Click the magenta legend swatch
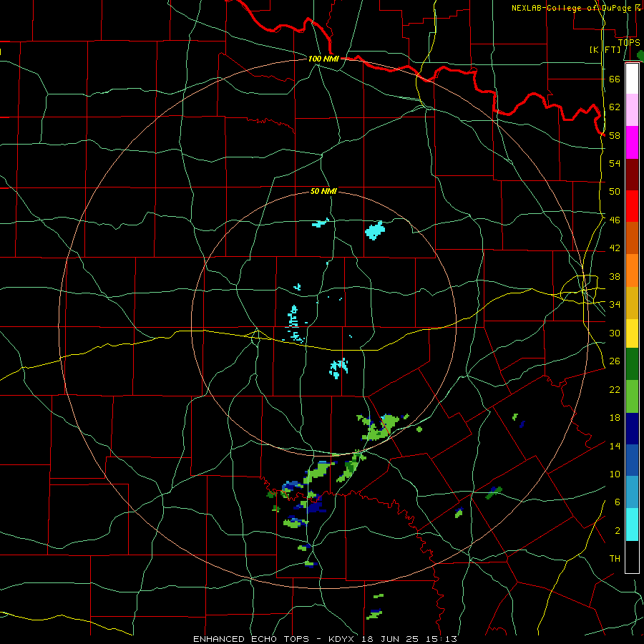This screenshot has height=644, width=644. tap(632, 142)
